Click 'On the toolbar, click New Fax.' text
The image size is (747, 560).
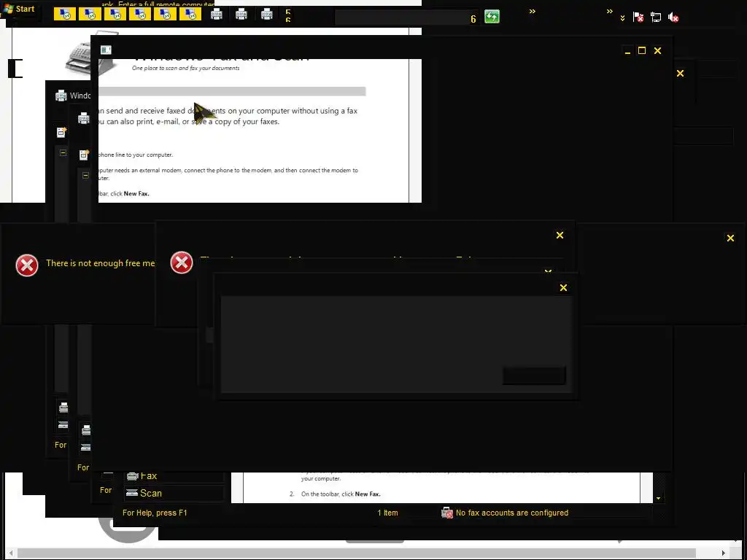[x=341, y=494]
